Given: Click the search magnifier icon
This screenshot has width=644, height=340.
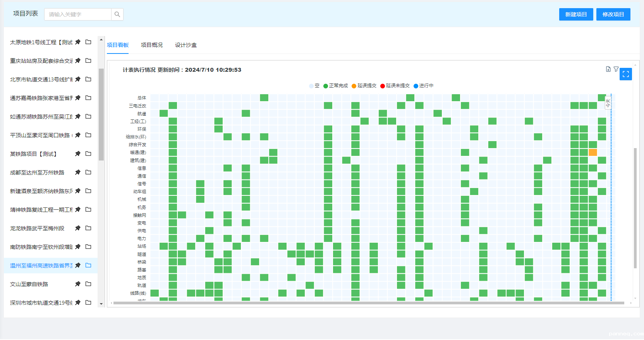Looking at the screenshot, I should tap(117, 14).
